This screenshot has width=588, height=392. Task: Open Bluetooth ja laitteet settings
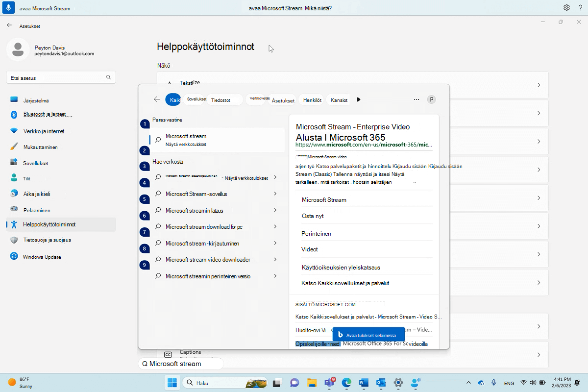tap(61, 114)
